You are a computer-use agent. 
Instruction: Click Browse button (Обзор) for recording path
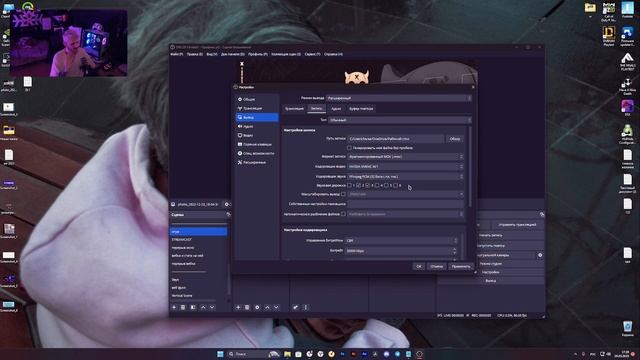point(455,139)
